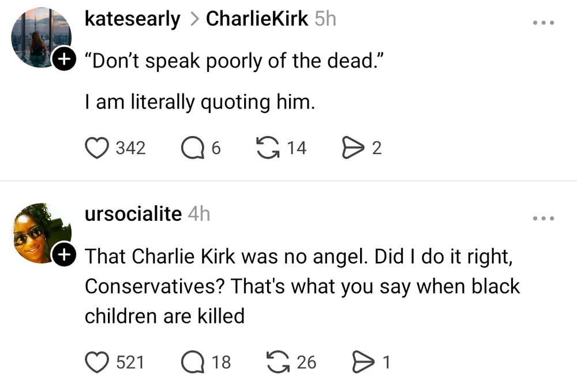Repost the ursocialite post
The width and height of the screenshot is (577, 392).
(x=279, y=362)
